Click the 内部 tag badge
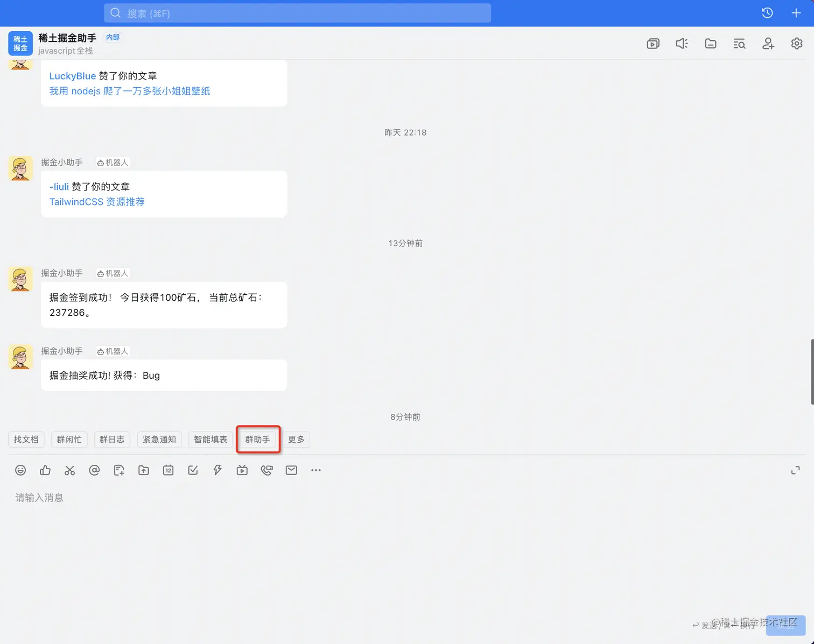Viewport: 814px width, 644px height. (113, 37)
